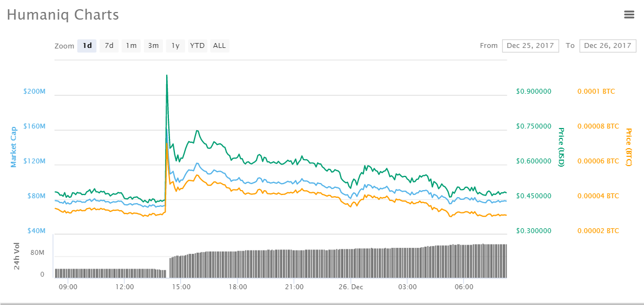
Task: Select the 1d zoom range
Action: 87,46
